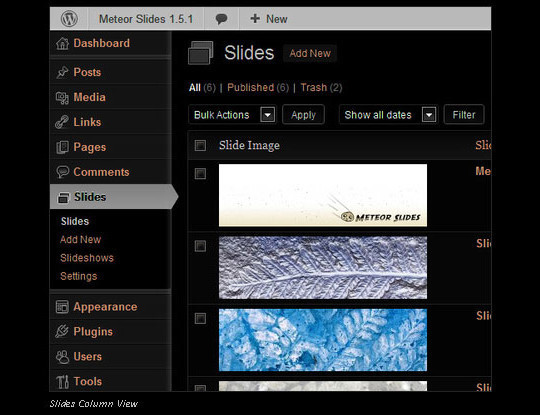Open the blue fern thumbnail
This screenshot has height=415, width=540.
pyautogui.click(x=323, y=340)
